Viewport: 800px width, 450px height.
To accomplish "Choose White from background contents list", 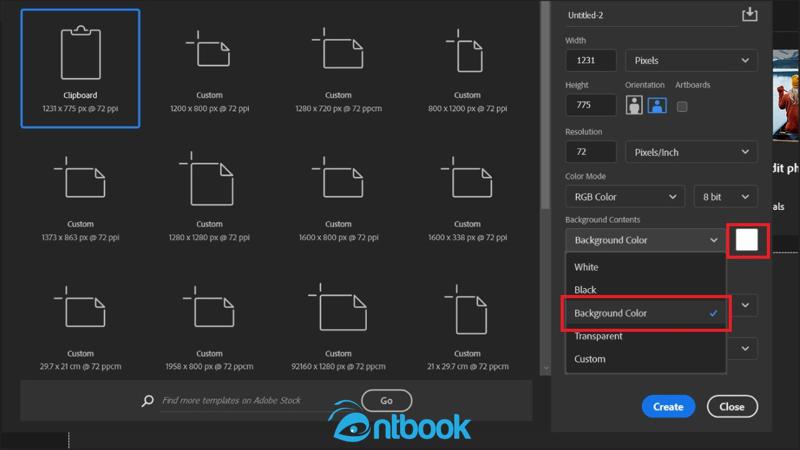I will [645, 267].
